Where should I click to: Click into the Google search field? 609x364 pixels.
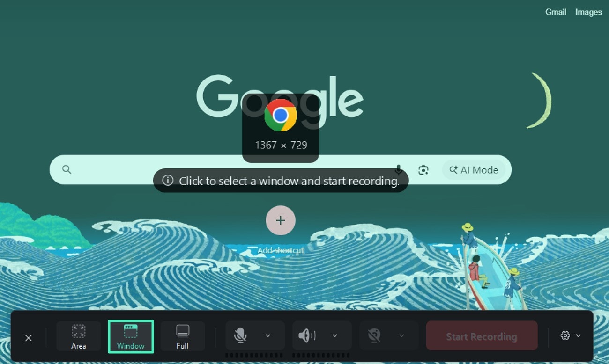pos(280,169)
